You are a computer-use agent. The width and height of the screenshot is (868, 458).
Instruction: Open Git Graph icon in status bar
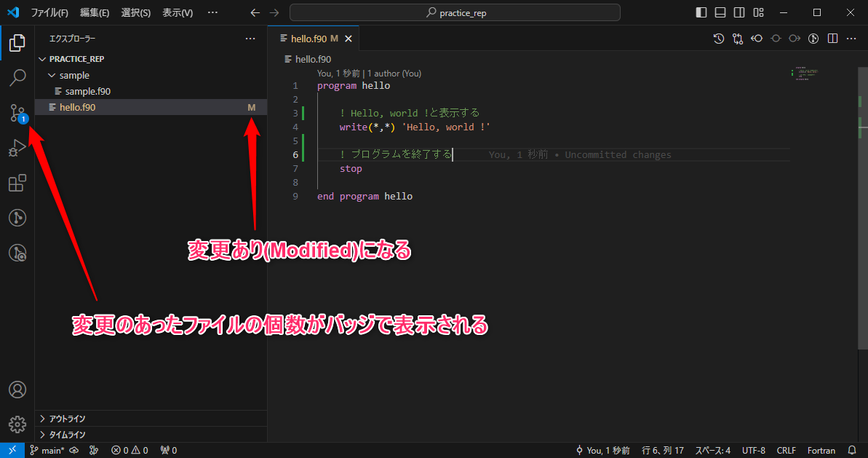coord(94,450)
